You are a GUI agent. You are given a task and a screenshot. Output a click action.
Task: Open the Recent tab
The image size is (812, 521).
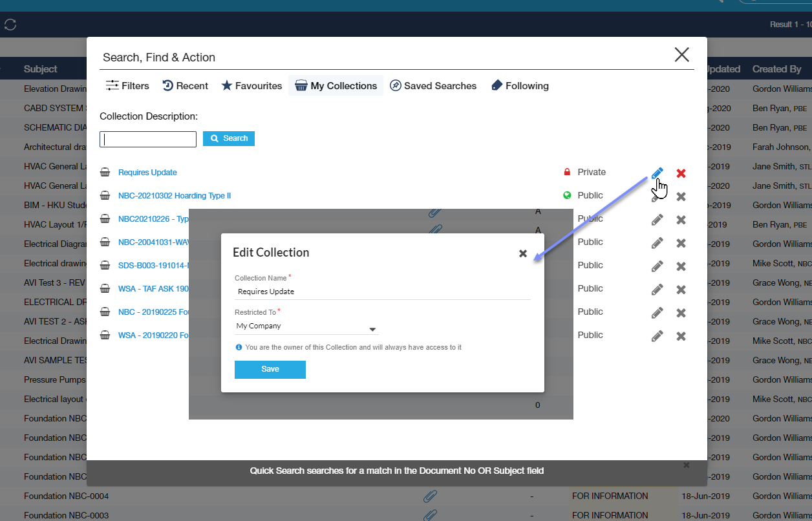(x=185, y=86)
